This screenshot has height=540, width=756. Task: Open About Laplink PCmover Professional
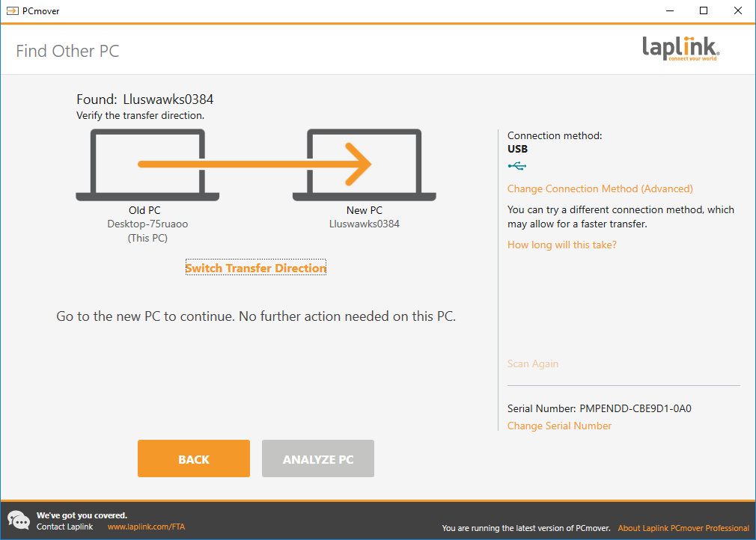pos(683,528)
